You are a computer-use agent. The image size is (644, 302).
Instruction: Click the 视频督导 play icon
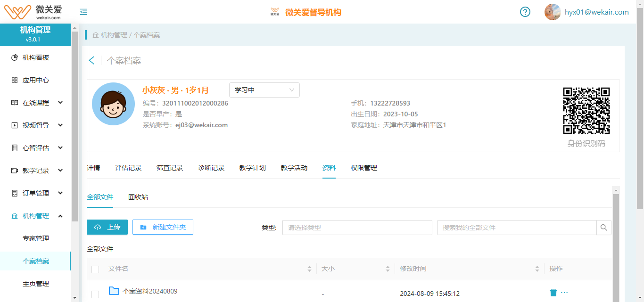pos(15,125)
